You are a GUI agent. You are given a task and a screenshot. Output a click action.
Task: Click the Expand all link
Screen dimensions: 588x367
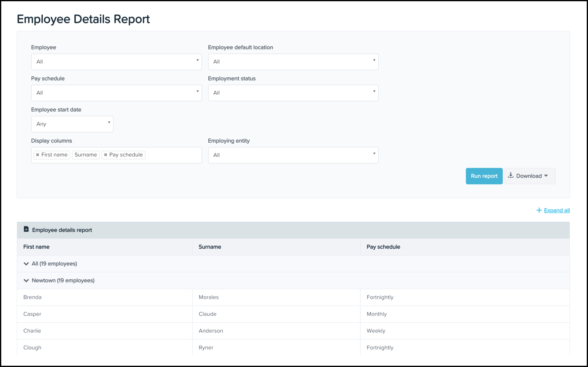pyautogui.click(x=557, y=211)
